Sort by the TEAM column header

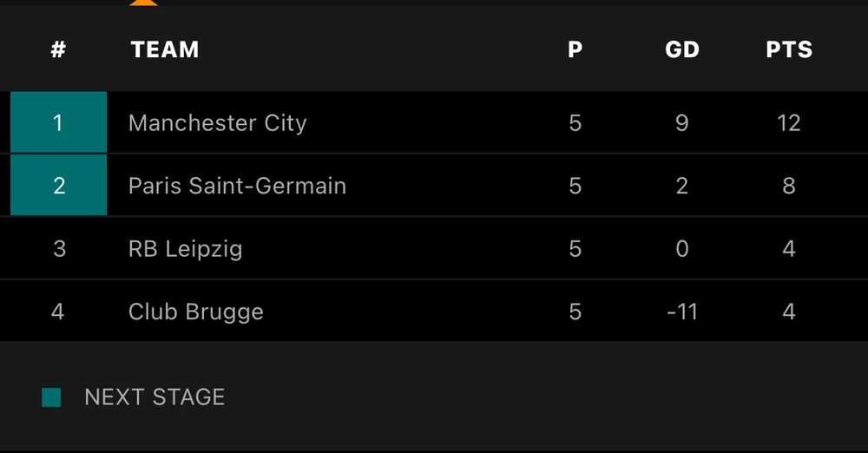click(165, 49)
